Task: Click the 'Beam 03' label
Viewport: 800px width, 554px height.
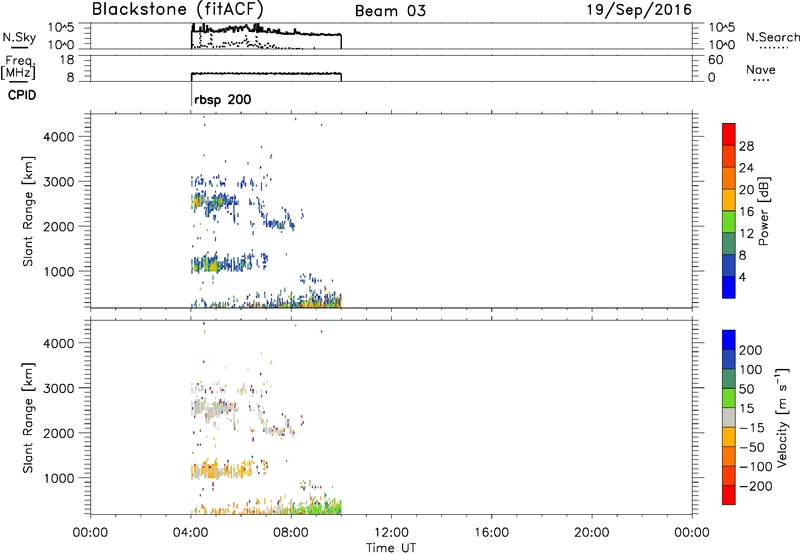Action: [x=390, y=11]
